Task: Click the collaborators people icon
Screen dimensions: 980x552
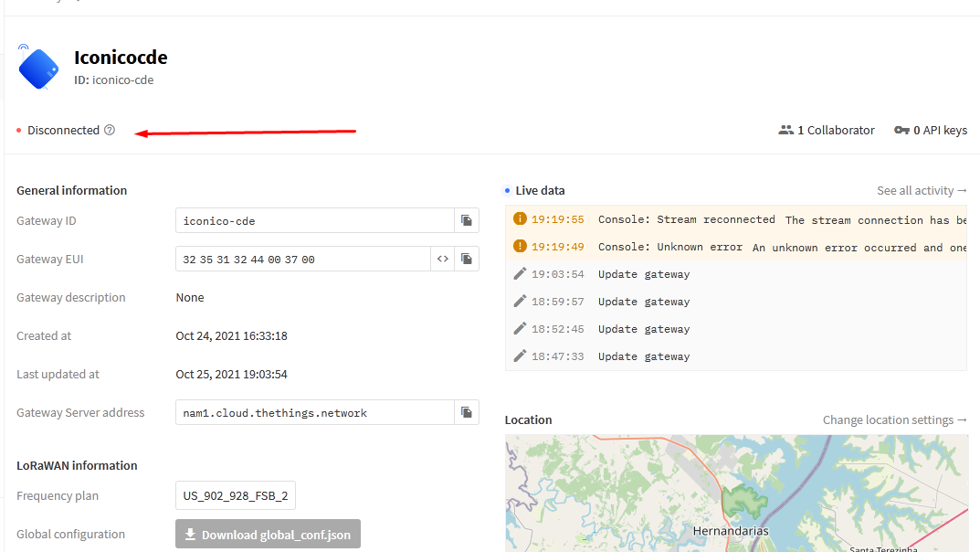Action: pos(785,130)
